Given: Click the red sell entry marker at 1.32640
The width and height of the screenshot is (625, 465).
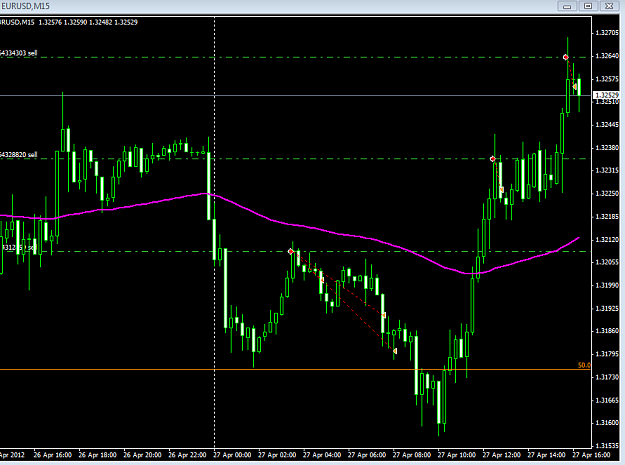Looking at the screenshot, I should pos(566,57).
